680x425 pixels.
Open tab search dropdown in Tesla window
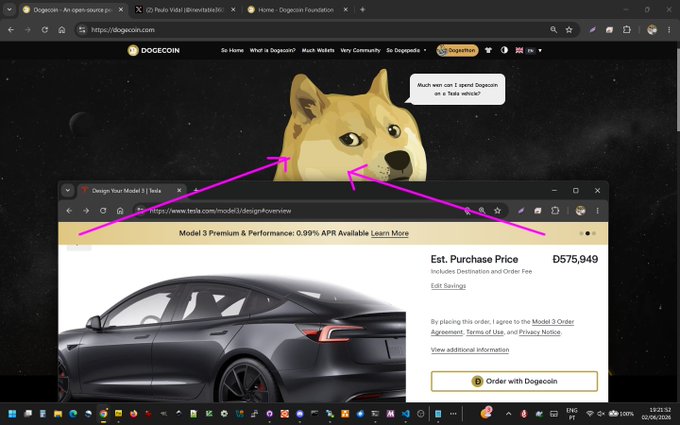68,190
